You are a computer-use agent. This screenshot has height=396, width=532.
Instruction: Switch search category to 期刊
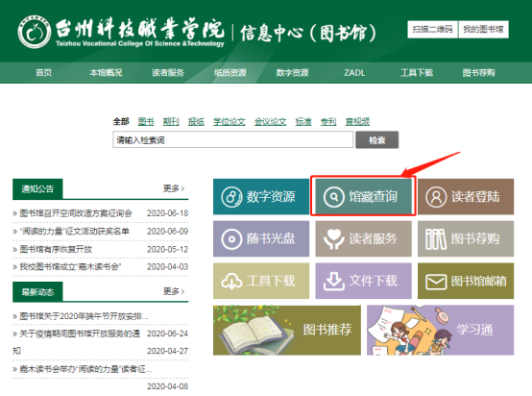(171, 121)
